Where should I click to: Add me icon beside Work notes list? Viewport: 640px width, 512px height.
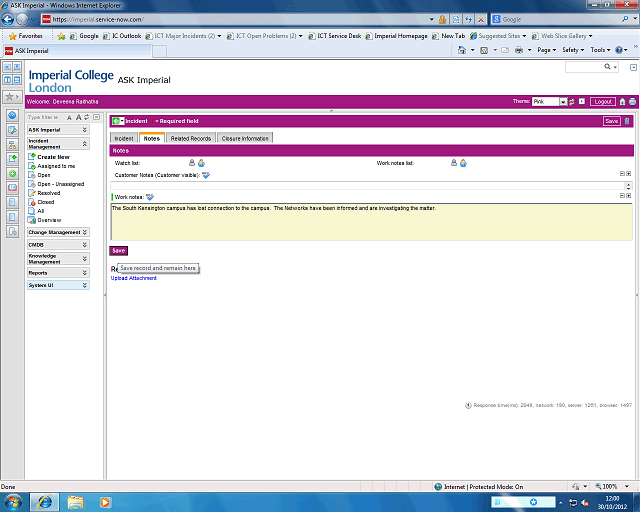(463, 162)
